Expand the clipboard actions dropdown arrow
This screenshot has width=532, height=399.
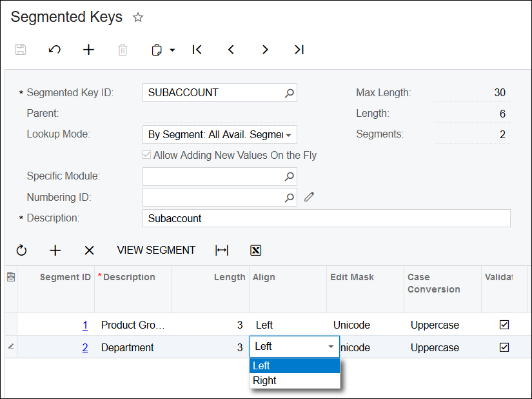(171, 50)
